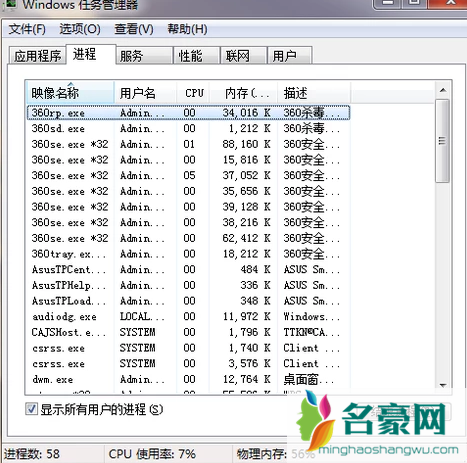Sort by the 描述 column header
467x463 pixels.
click(314, 93)
